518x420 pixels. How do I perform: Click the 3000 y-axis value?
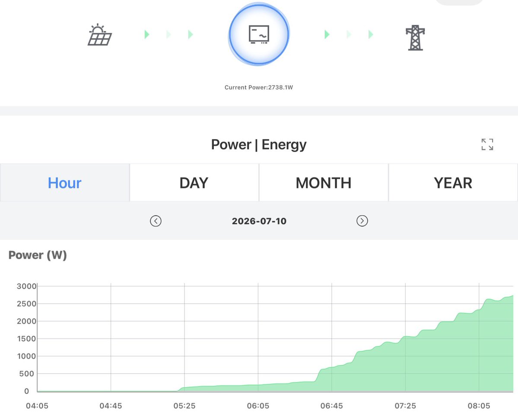coord(26,286)
